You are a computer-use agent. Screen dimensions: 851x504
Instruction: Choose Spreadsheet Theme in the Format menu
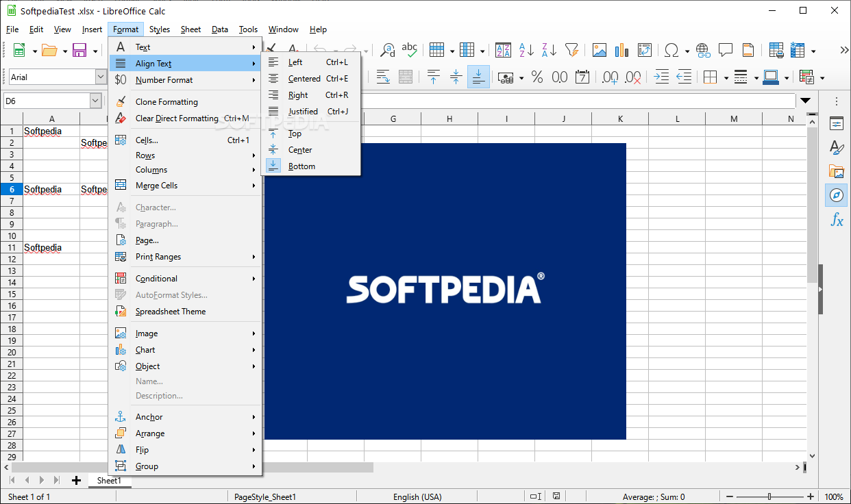pyautogui.click(x=185, y=312)
